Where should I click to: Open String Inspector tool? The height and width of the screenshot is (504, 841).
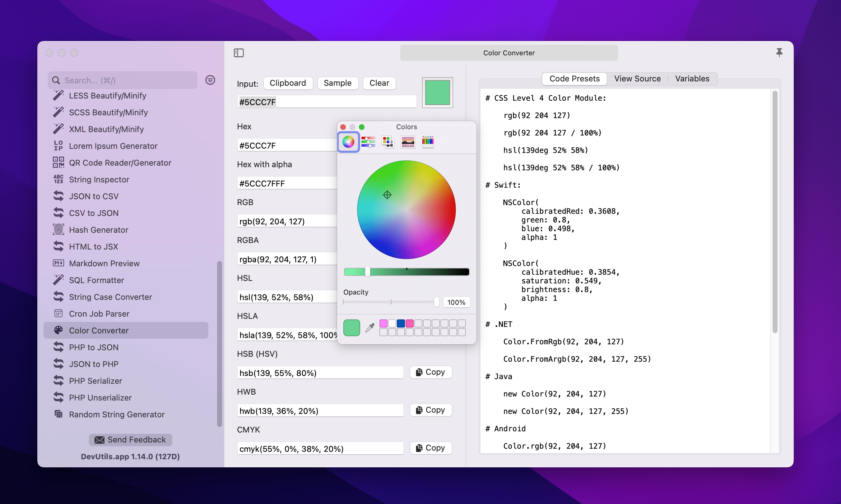pos(126,179)
